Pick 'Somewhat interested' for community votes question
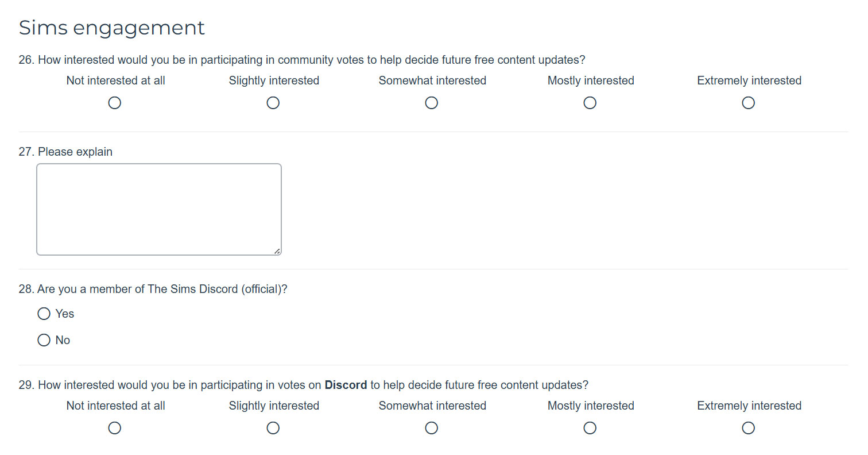The width and height of the screenshot is (868, 455). pos(432,103)
